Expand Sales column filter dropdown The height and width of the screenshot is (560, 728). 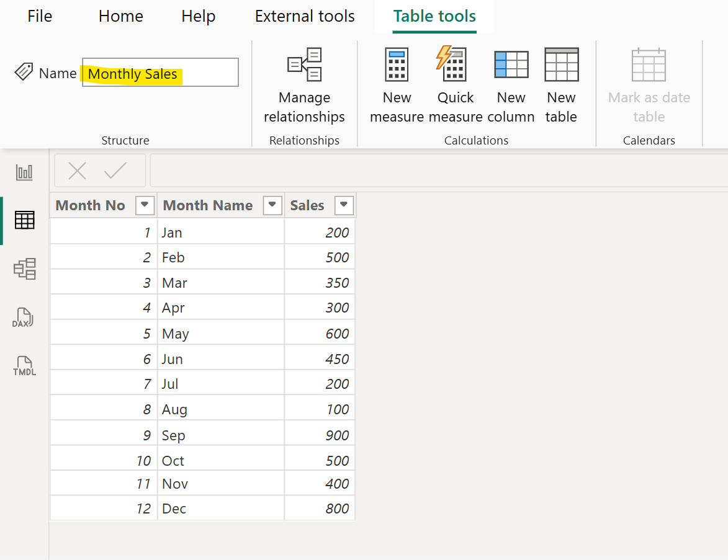point(344,205)
